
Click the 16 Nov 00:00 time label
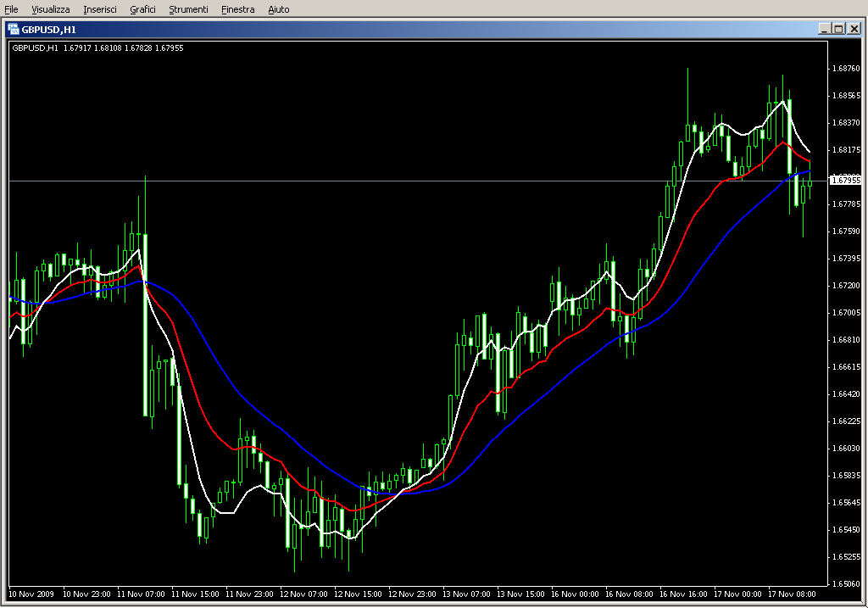tap(575, 594)
